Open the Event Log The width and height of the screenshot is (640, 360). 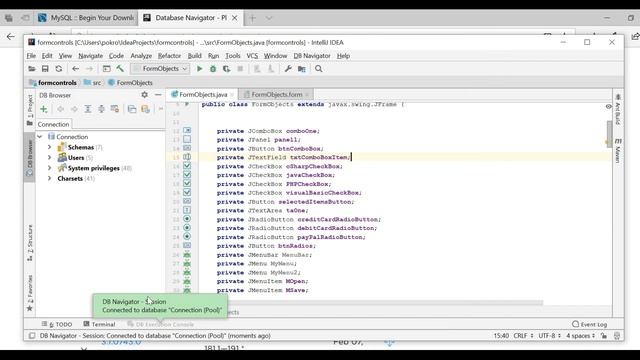pyautogui.click(x=589, y=324)
